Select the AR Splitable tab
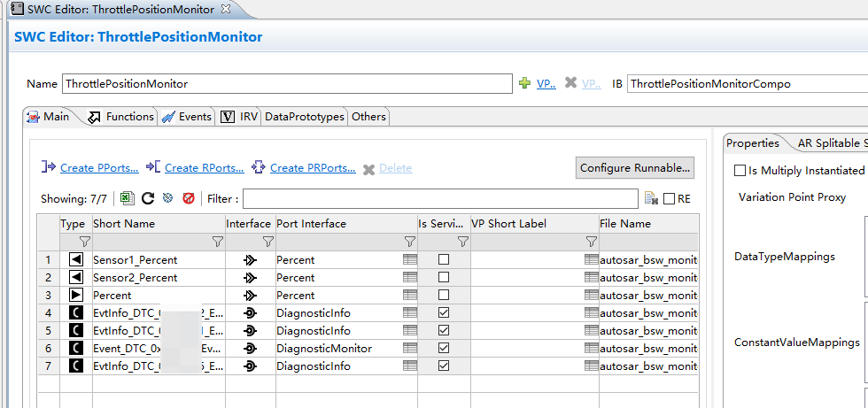Screen dimensions: 868x408 [x=832, y=143]
